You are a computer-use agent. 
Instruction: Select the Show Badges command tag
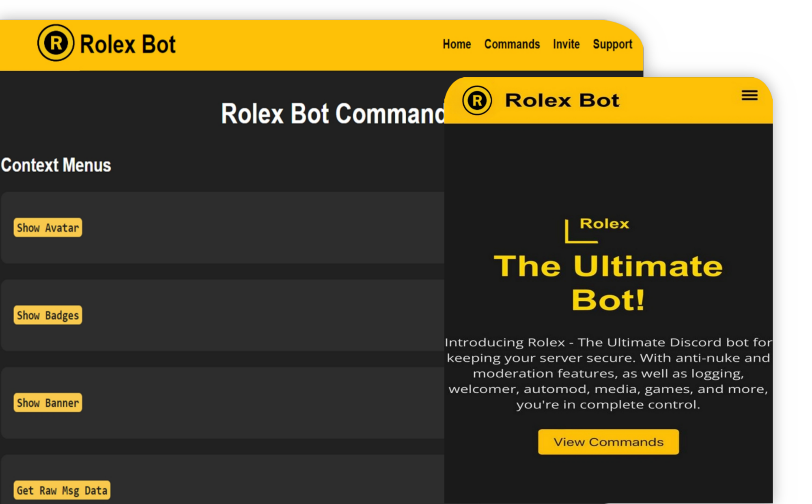[x=48, y=315]
